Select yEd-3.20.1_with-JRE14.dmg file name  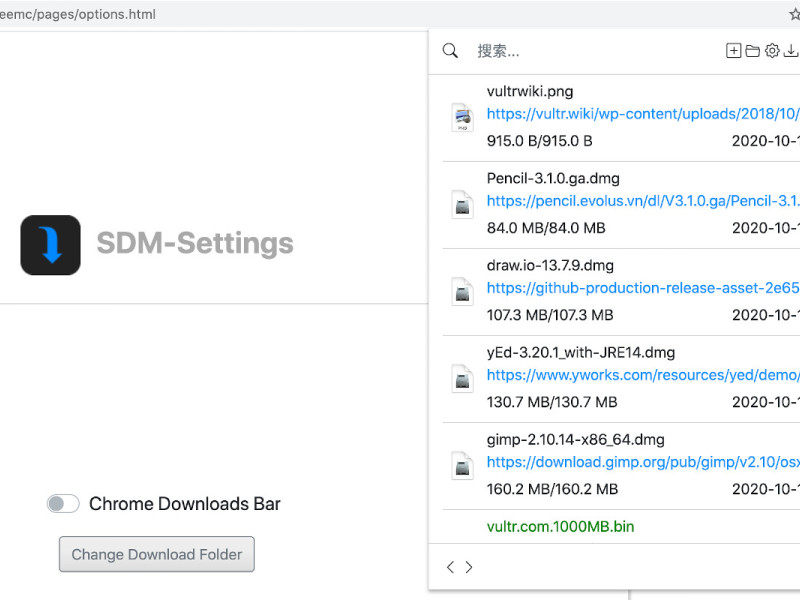point(581,353)
